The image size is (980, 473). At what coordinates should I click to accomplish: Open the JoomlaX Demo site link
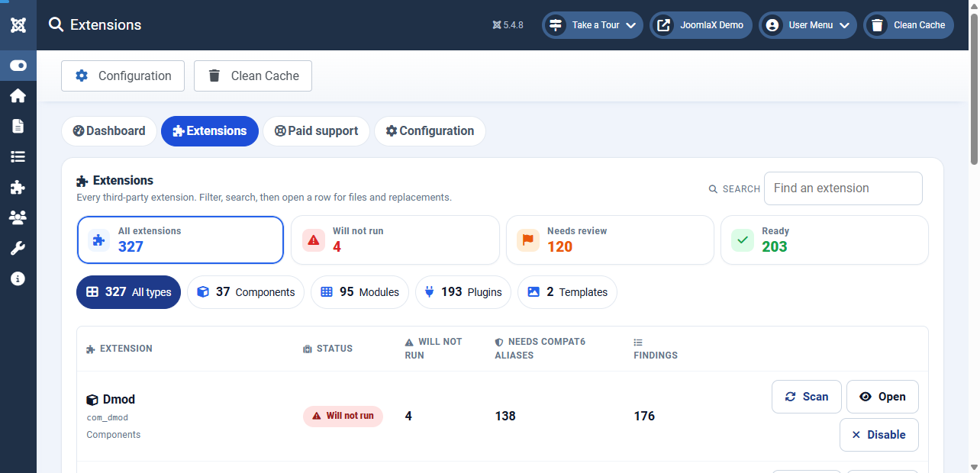coord(701,25)
